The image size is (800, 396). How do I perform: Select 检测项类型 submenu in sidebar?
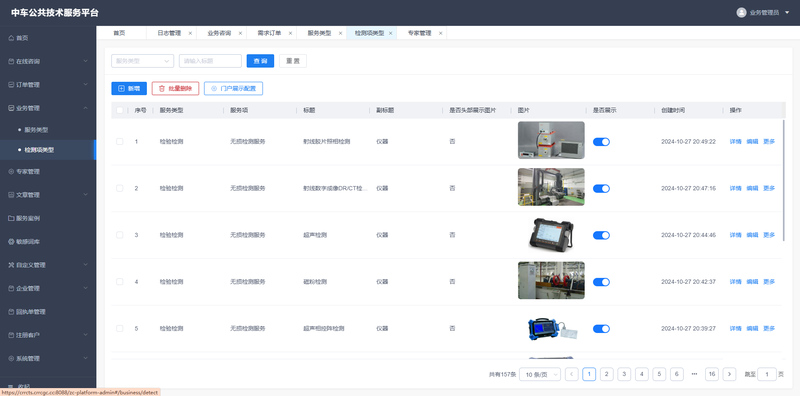(39, 150)
